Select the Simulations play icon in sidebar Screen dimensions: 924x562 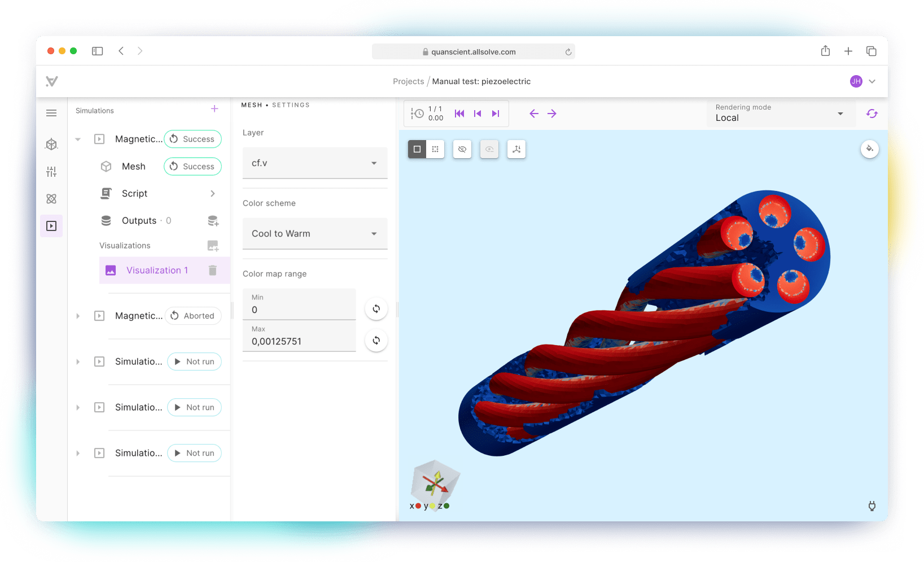[51, 225]
